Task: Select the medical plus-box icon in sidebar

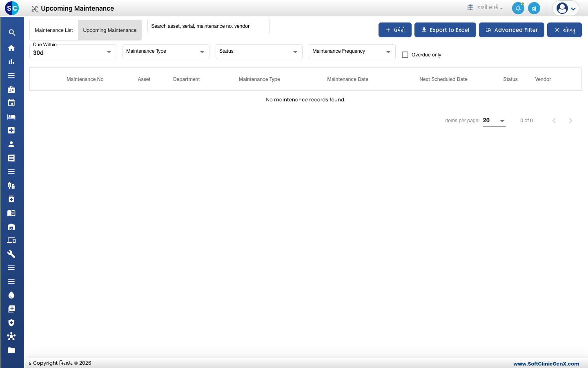Action: [x=11, y=130]
